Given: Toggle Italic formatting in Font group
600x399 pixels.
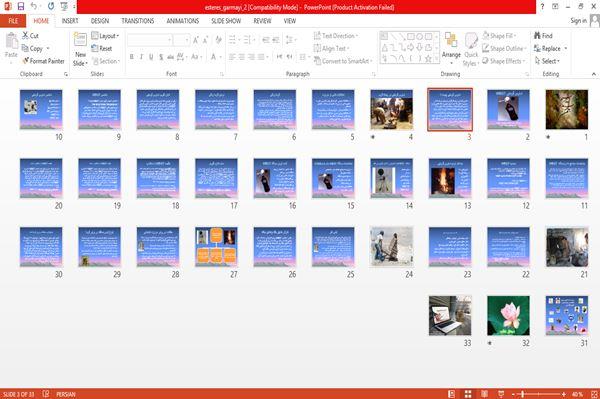Looking at the screenshot, I should coord(141,57).
